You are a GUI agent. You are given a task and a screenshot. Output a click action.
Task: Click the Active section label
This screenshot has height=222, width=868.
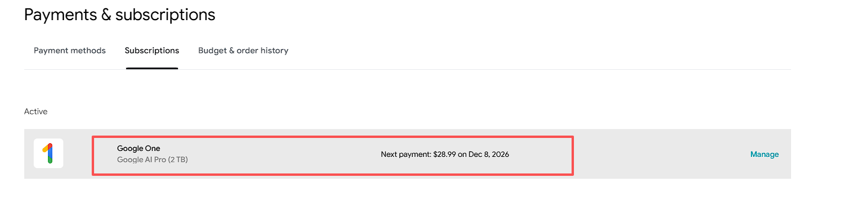36,111
